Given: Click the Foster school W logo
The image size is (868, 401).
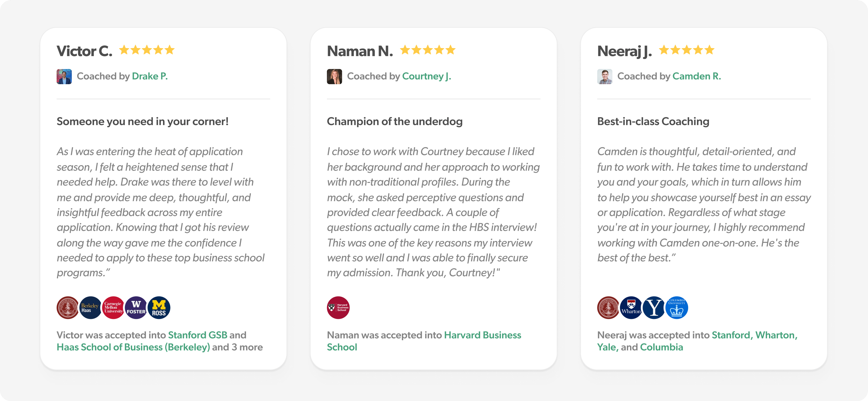Looking at the screenshot, I should click(136, 307).
